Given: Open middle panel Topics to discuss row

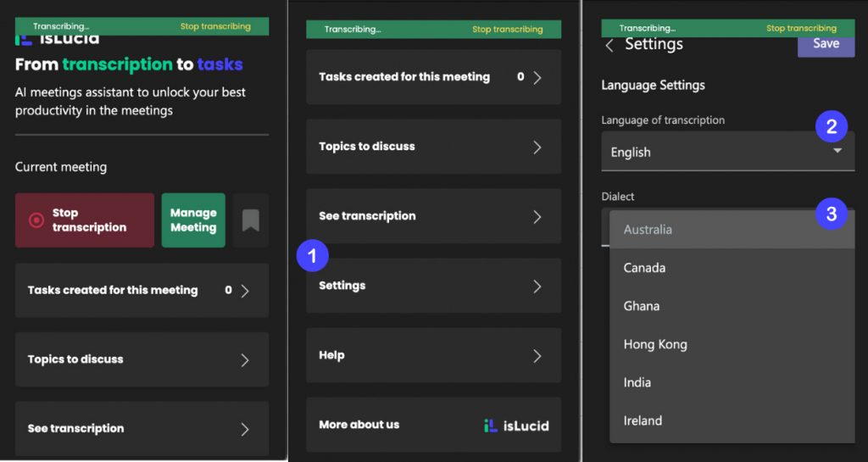Looking at the screenshot, I should click(x=433, y=147).
